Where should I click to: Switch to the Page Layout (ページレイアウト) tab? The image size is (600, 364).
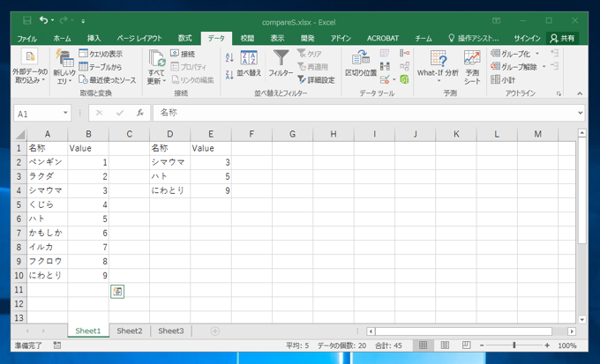coord(139,38)
